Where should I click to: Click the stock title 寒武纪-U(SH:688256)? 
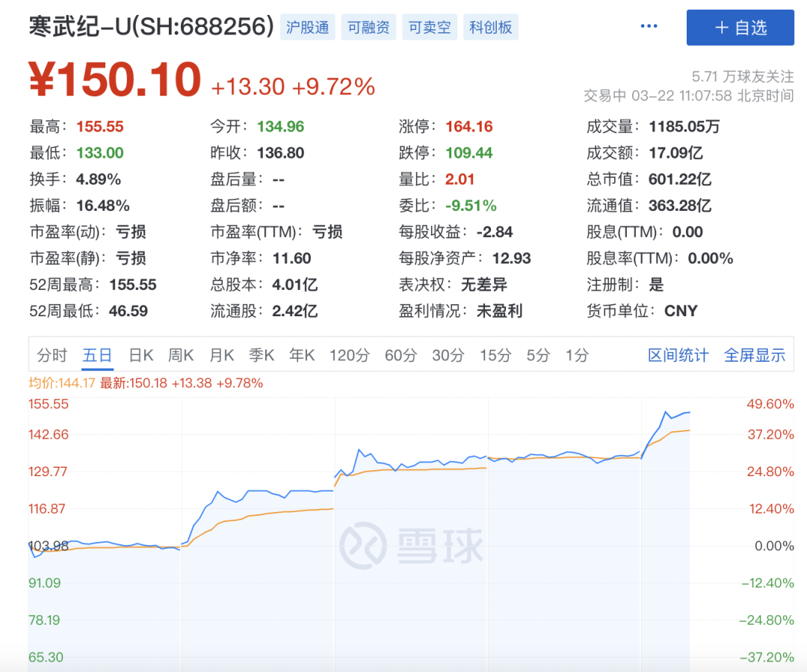tap(151, 27)
